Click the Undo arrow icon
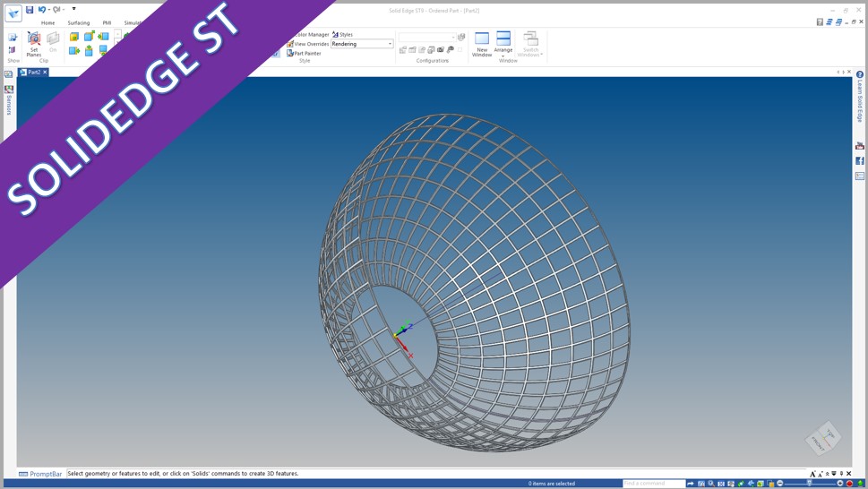This screenshot has height=489, width=868. coord(41,9)
